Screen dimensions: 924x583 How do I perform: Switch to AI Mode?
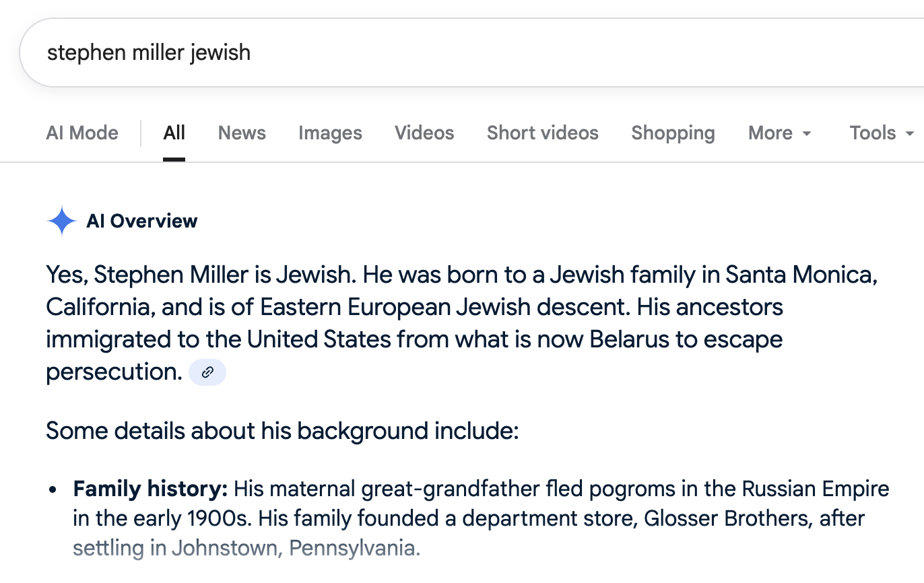click(82, 133)
